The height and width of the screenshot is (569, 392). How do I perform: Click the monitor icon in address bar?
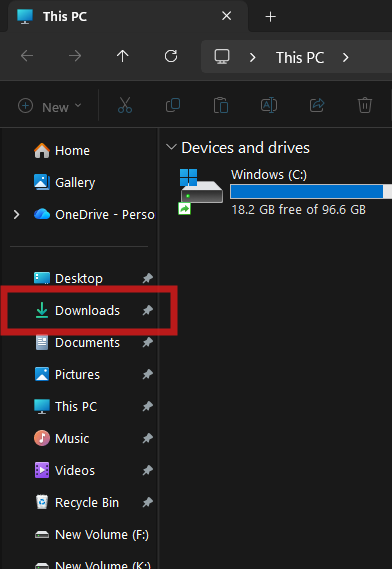coord(222,57)
